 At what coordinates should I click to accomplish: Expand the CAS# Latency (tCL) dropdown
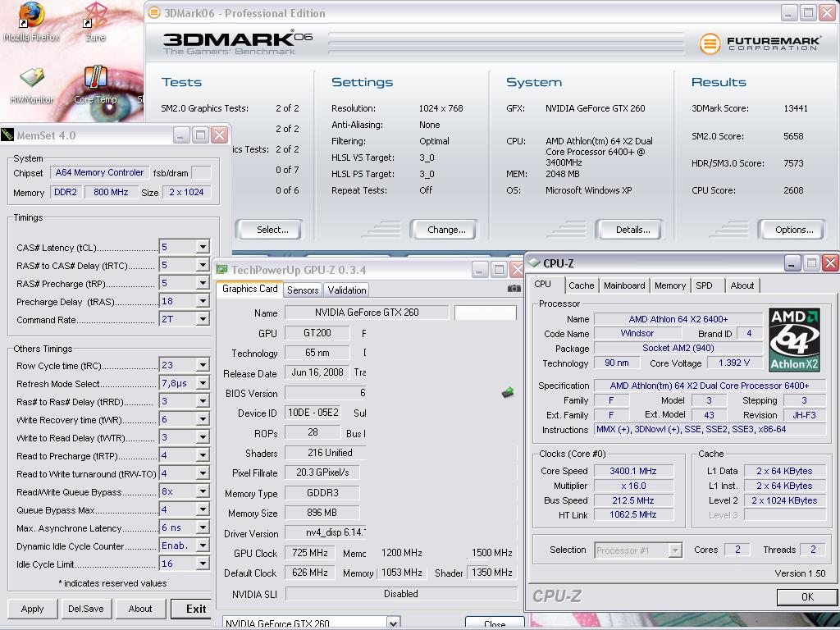point(203,247)
